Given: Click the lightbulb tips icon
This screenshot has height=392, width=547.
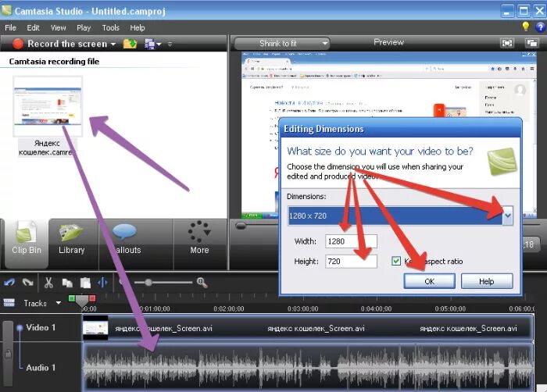Looking at the screenshot, I should coord(526,27).
